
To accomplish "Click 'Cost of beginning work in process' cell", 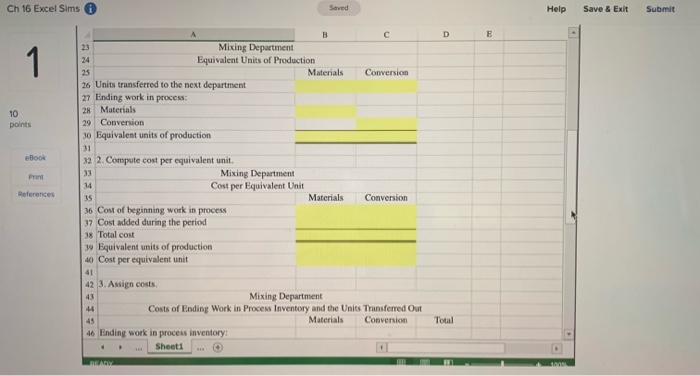I will tap(196, 210).
